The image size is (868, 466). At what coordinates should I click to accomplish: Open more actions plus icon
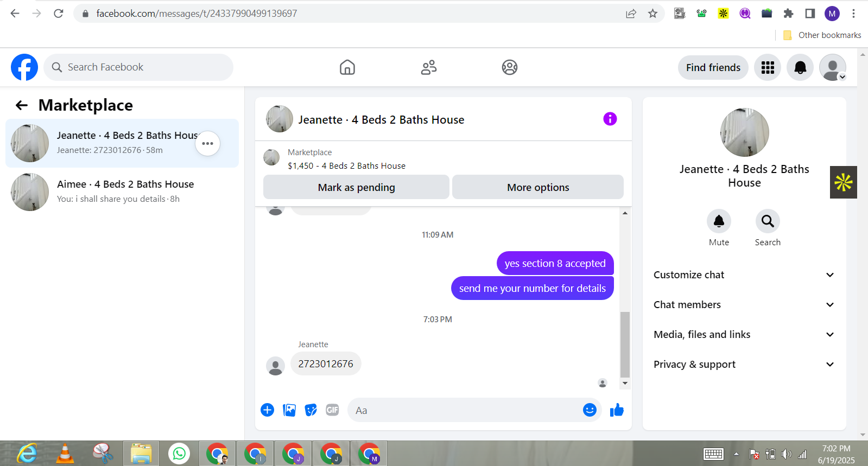[x=267, y=410]
